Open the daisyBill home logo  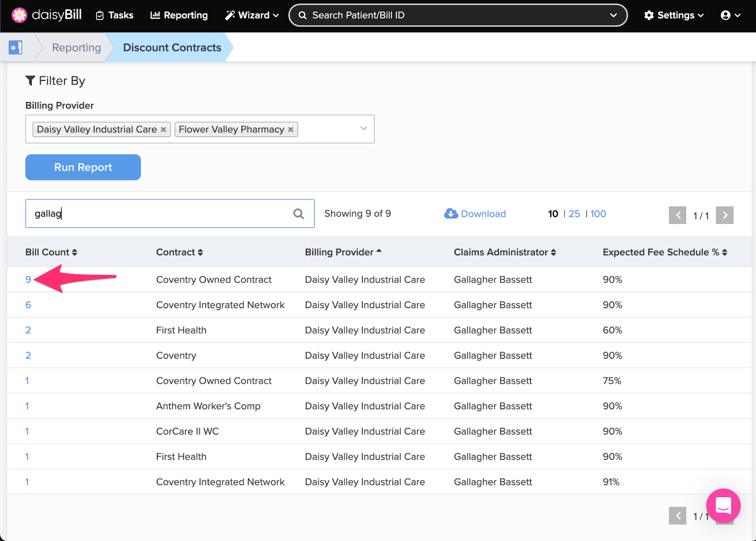point(46,15)
